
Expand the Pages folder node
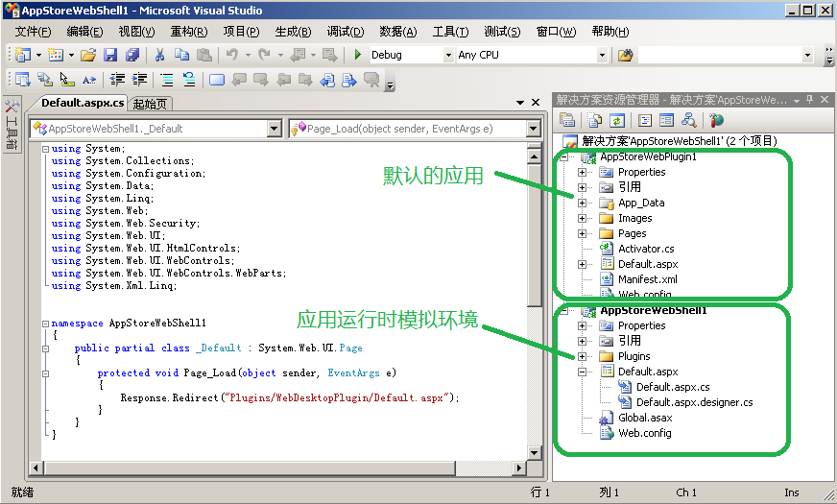(582, 233)
